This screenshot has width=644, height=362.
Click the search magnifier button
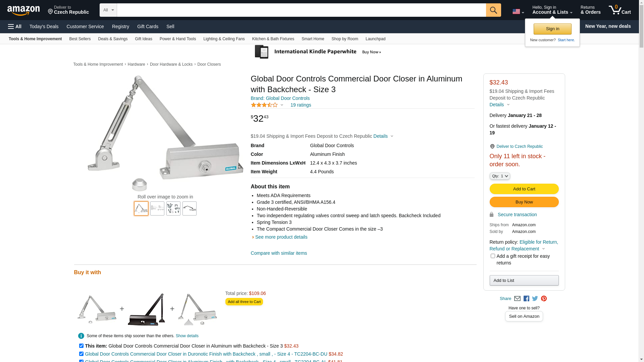coord(493,10)
